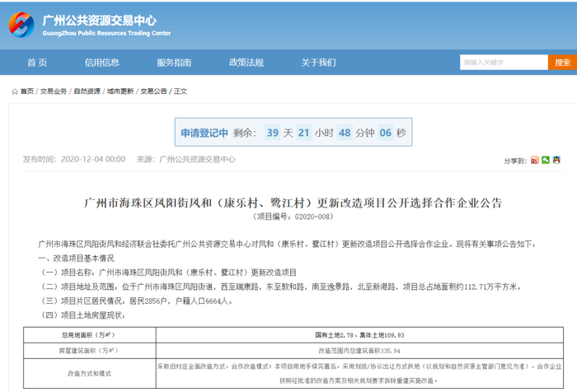Click the 总用地面积 table cell
577x392 pixels.
point(89,335)
